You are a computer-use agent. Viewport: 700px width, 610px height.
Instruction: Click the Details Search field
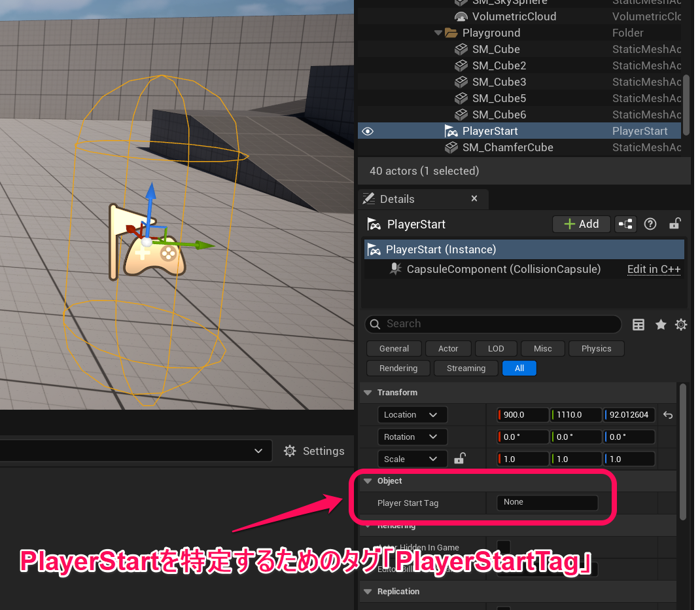tap(493, 324)
